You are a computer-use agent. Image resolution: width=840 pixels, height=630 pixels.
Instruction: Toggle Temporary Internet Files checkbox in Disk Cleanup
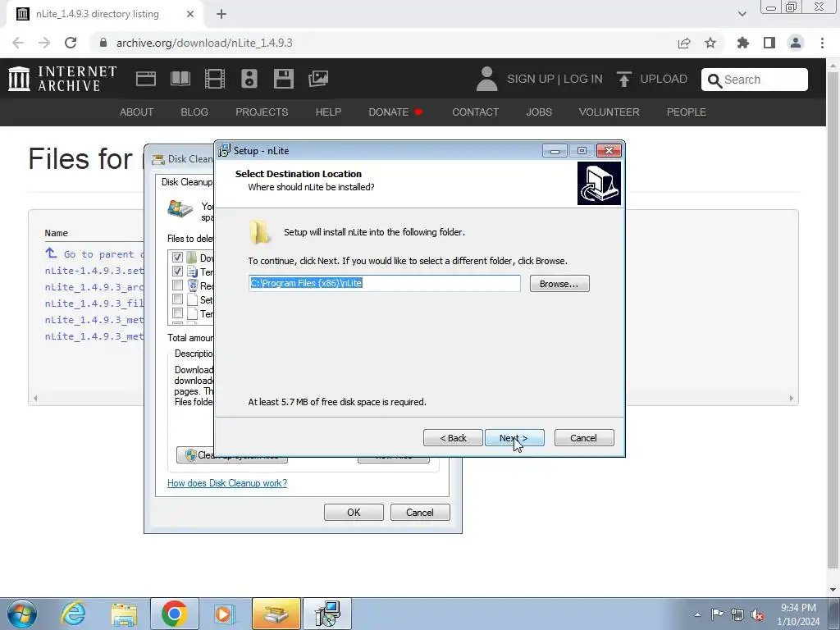pos(177,272)
